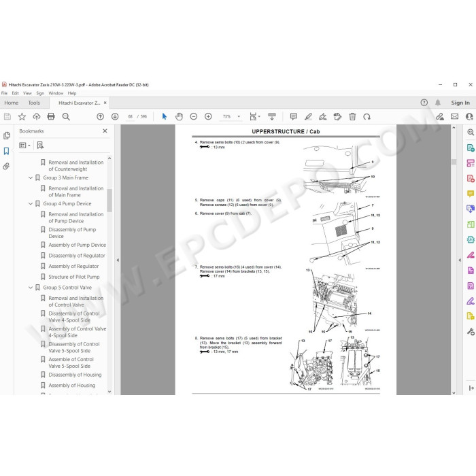Expand right pane with bottom arrow icon
Screen dimensions: 476x476
(471, 388)
